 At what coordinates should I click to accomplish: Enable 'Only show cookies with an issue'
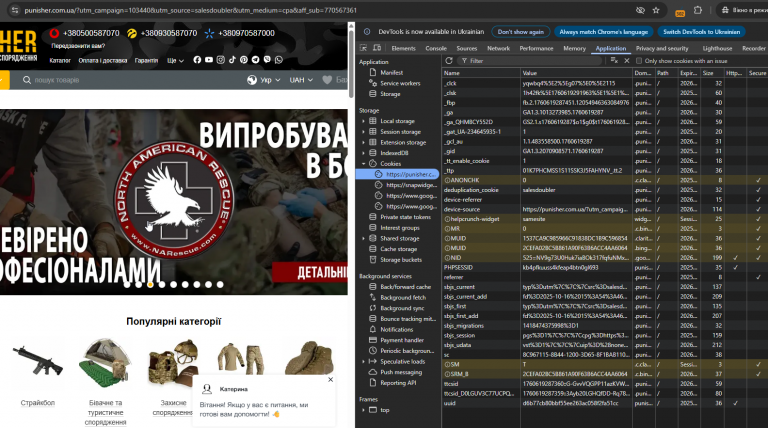click(x=640, y=61)
